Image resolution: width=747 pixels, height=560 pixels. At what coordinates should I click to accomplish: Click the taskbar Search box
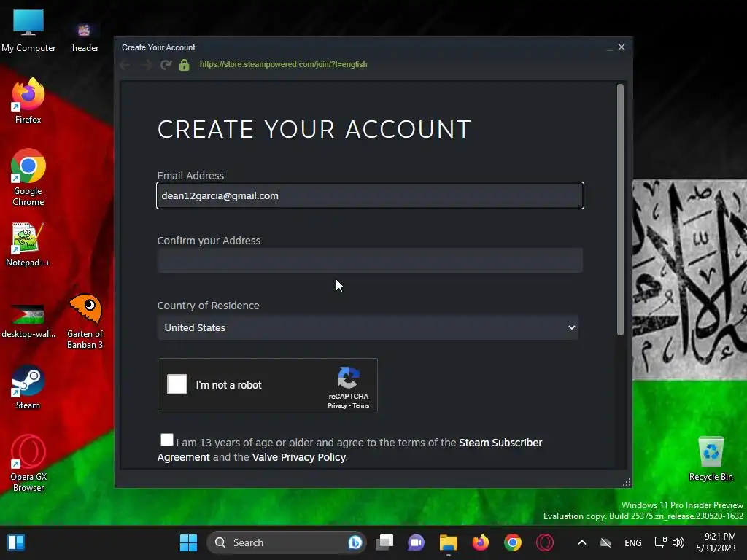pyautogui.click(x=286, y=542)
